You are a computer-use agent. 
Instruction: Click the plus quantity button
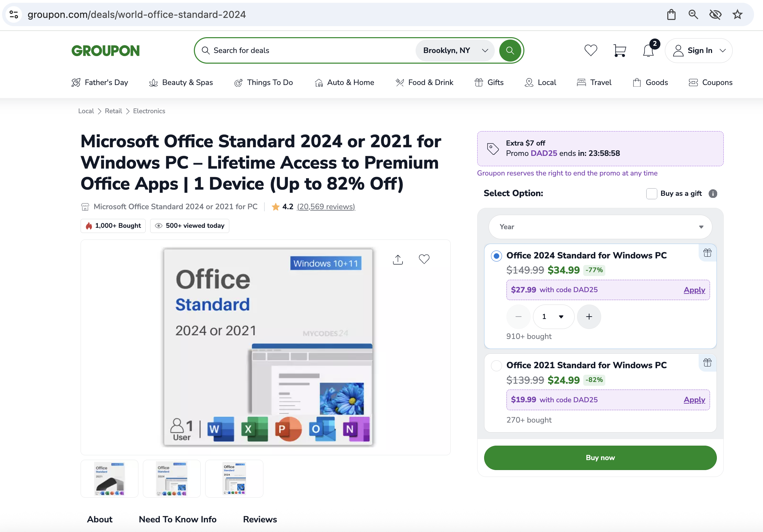(x=589, y=317)
